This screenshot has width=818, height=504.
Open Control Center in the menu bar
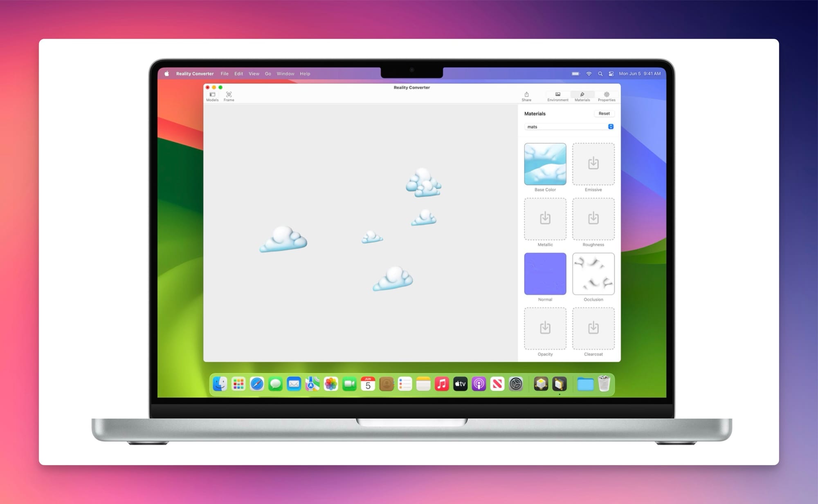[611, 74]
